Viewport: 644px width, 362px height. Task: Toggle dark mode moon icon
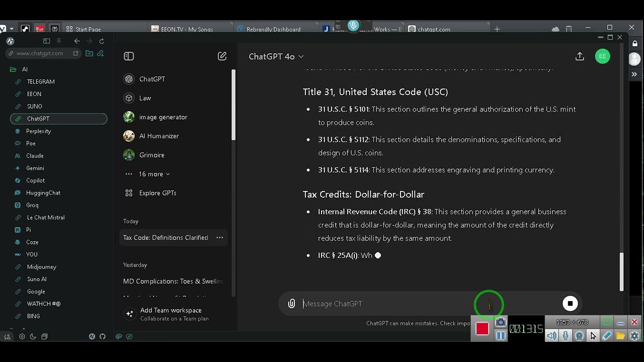coord(33,336)
